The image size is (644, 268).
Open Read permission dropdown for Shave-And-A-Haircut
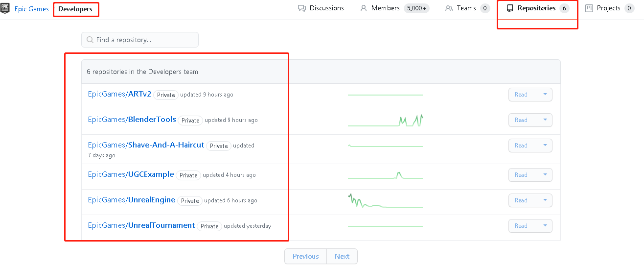click(x=530, y=146)
